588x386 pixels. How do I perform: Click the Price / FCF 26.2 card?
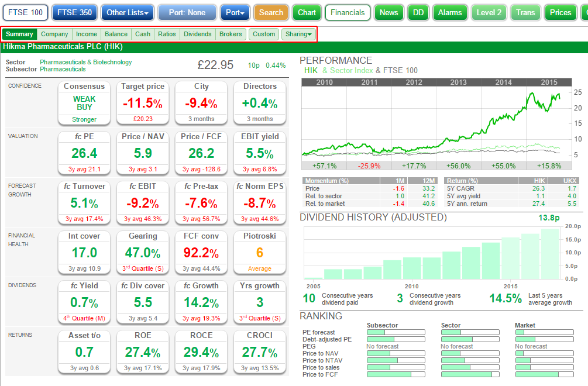click(201, 153)
